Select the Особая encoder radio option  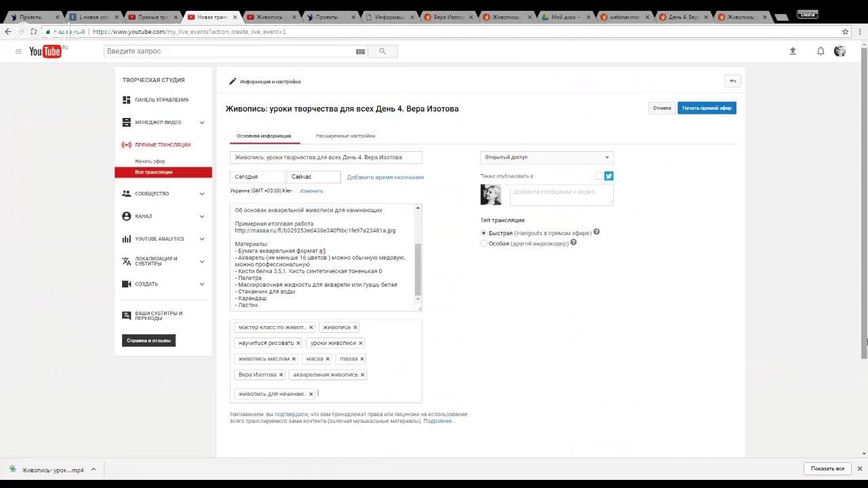[x=484, y=243]
